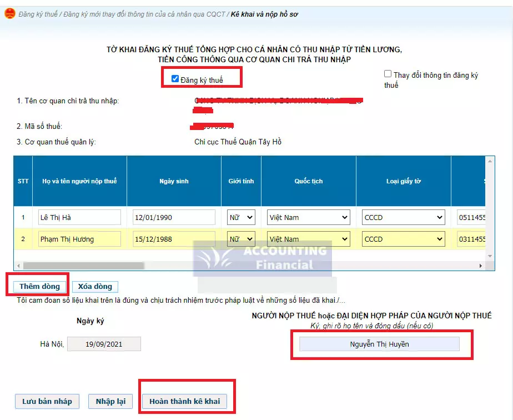The width and height of the screenshot is (513, 420).
Task: Click the "Ngày sinh" column header
Action: [x=174, y=181]
